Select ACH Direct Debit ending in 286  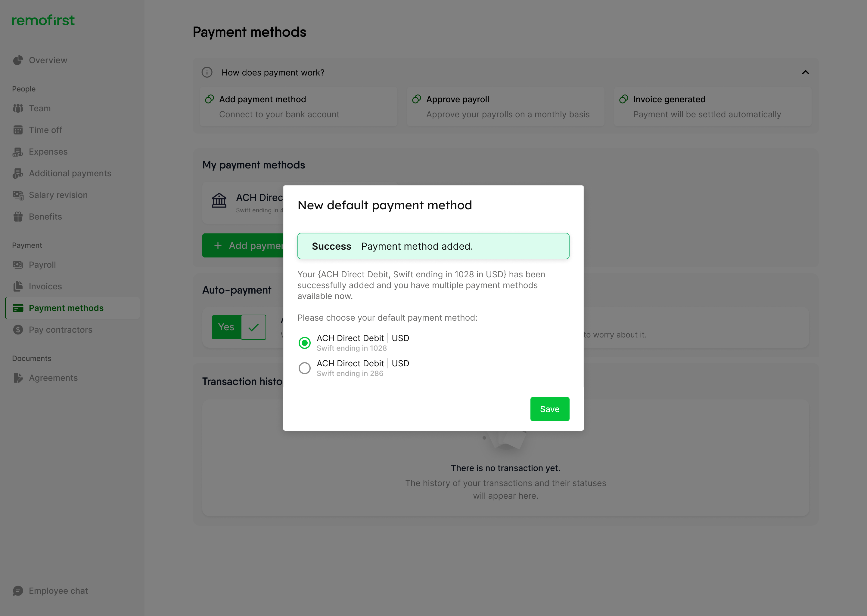304,368
